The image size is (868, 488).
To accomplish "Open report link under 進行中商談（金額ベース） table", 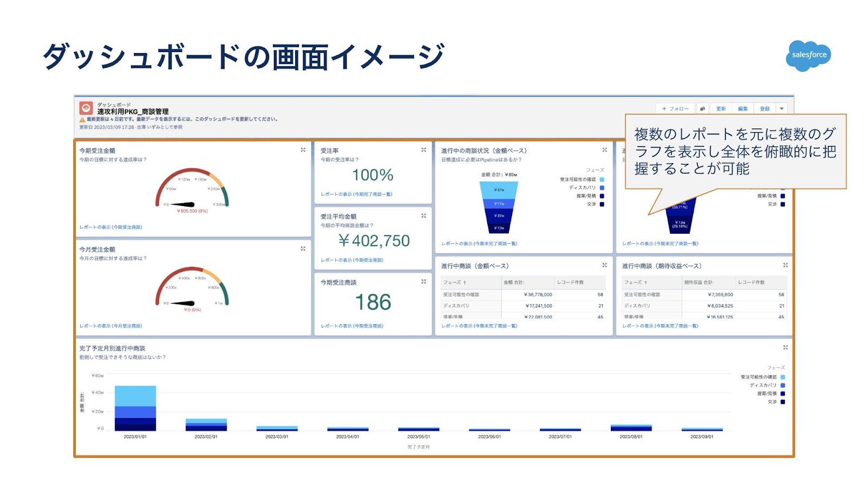I will tap(479, 326).
